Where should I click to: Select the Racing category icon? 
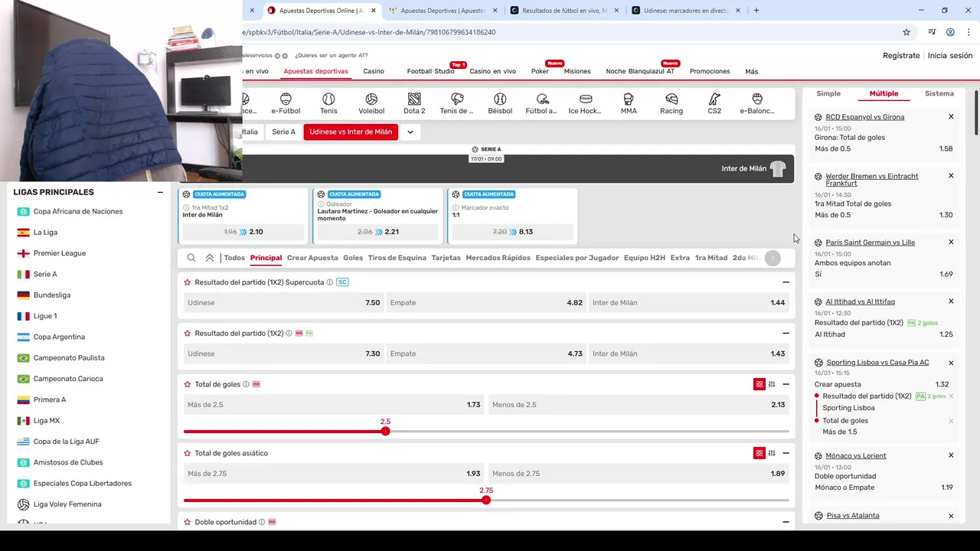pos(671,103)
